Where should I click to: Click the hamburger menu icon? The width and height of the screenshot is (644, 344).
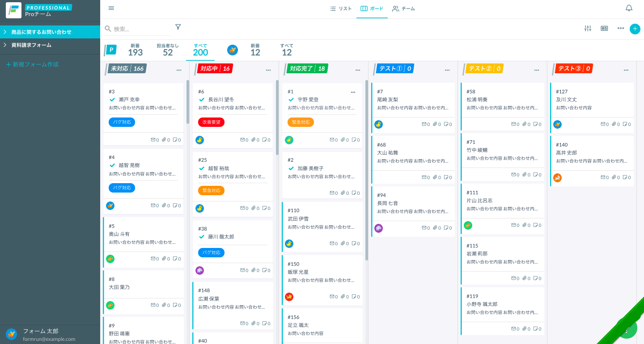point(111,8)
